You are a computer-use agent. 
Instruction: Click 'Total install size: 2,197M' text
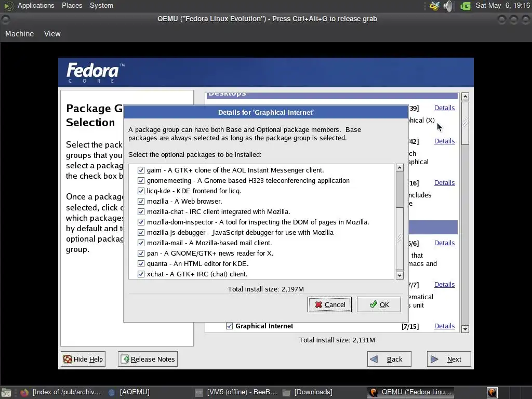click(265, 289)
